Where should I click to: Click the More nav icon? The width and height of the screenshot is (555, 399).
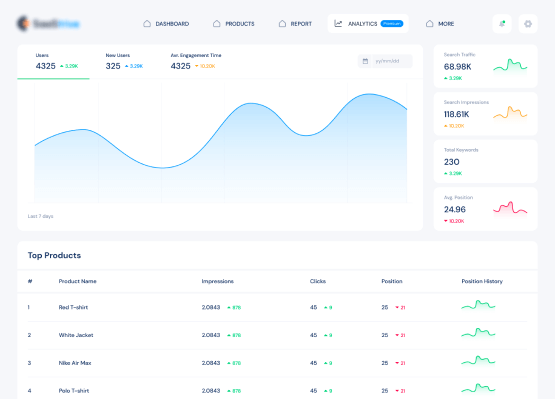pos(429,24)
